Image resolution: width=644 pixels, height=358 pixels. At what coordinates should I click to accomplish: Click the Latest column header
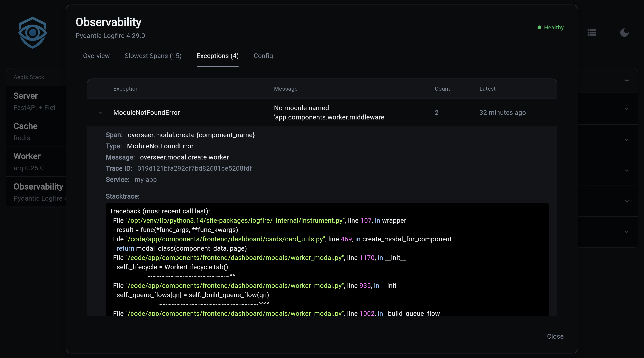point(487,89)
